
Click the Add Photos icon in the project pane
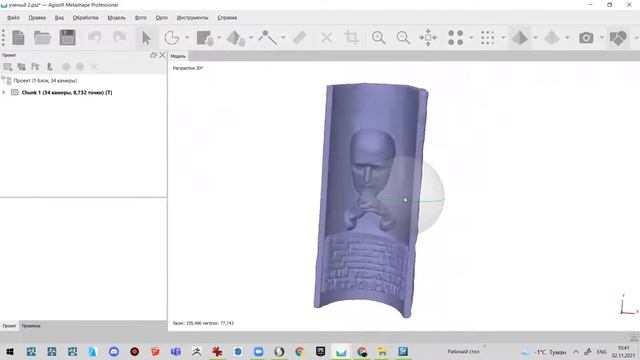21,67
